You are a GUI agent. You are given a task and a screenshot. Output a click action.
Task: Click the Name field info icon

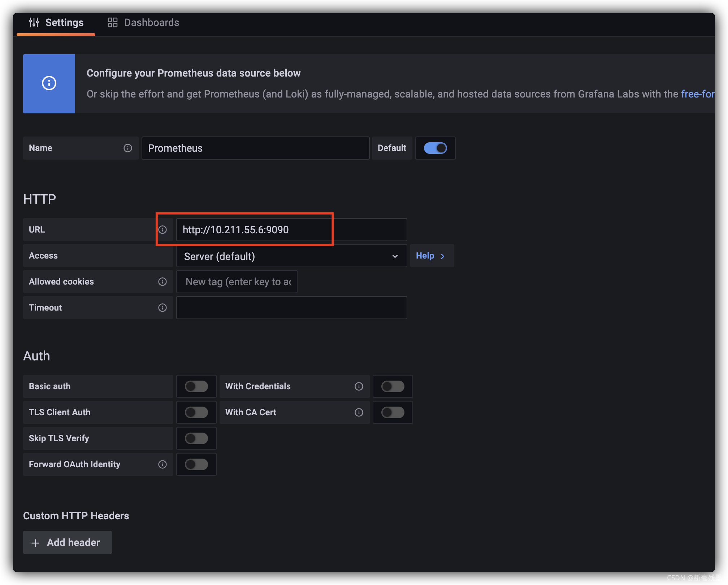point(128,148)
